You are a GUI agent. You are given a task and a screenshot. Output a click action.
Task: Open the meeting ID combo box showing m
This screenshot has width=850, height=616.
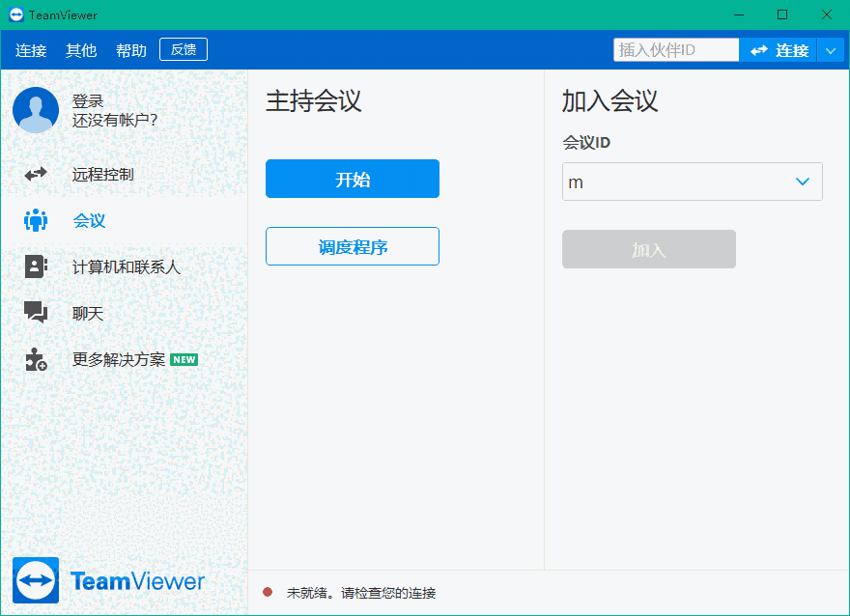click(x=676, y=182)
